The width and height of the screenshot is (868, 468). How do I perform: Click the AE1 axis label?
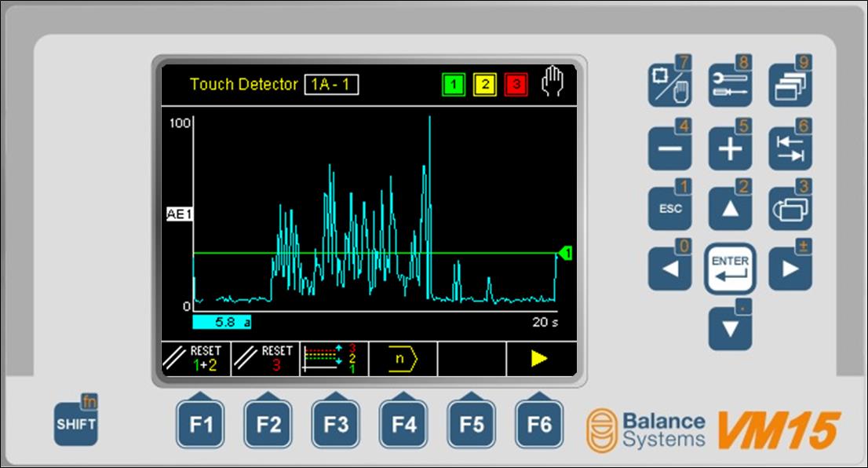[180, 214]
